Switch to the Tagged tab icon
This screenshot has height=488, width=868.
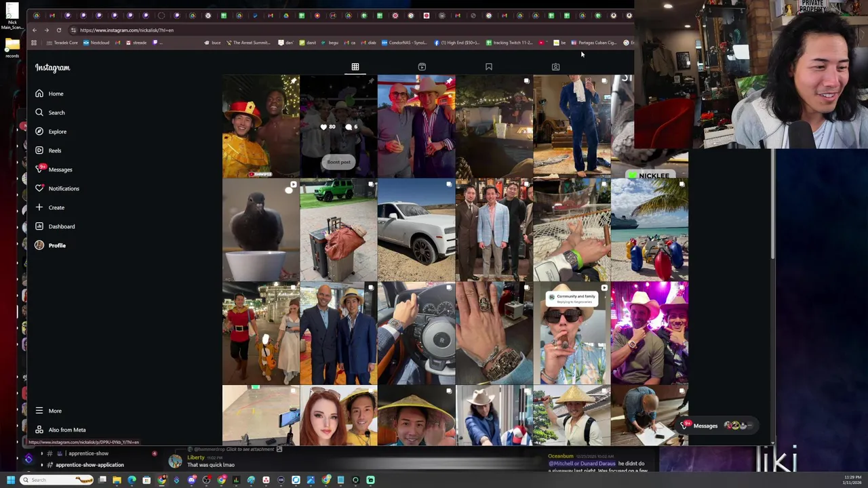pos(555,66)
